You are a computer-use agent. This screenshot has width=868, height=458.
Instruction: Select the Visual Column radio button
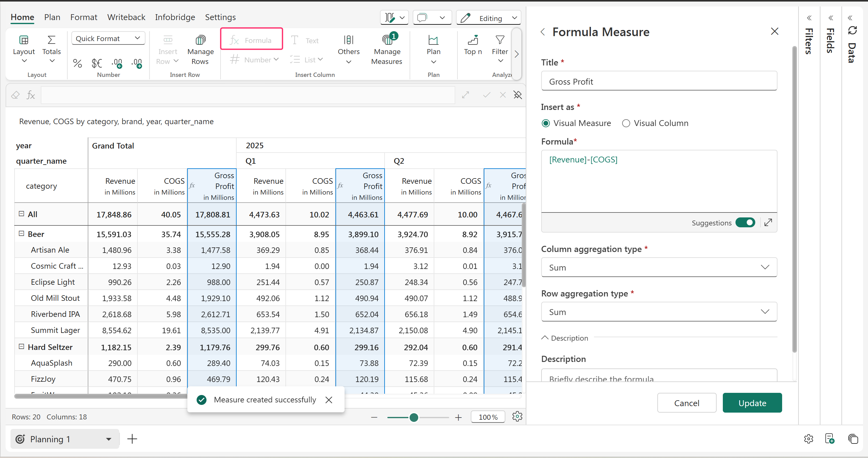click(626, 123)
